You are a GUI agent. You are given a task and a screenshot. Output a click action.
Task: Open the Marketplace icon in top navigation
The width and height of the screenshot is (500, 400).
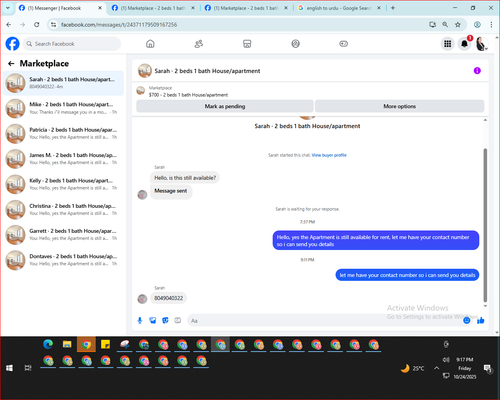pos(247,44)
